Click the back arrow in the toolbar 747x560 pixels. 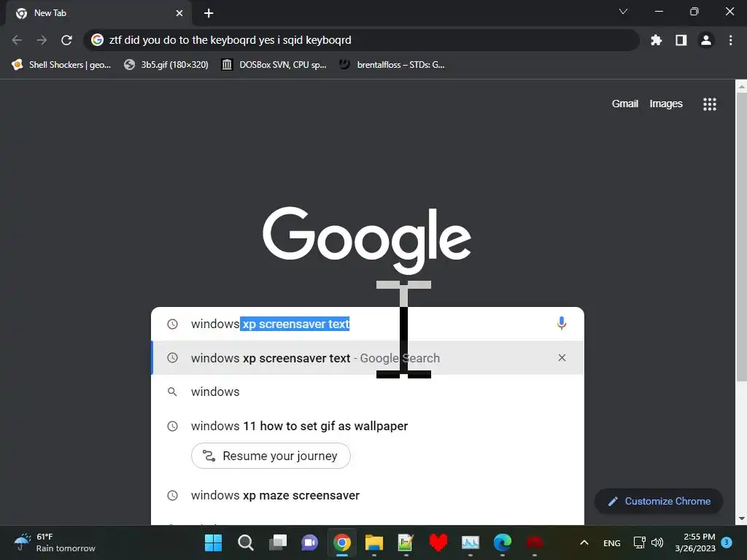click(x=18, y=40)
